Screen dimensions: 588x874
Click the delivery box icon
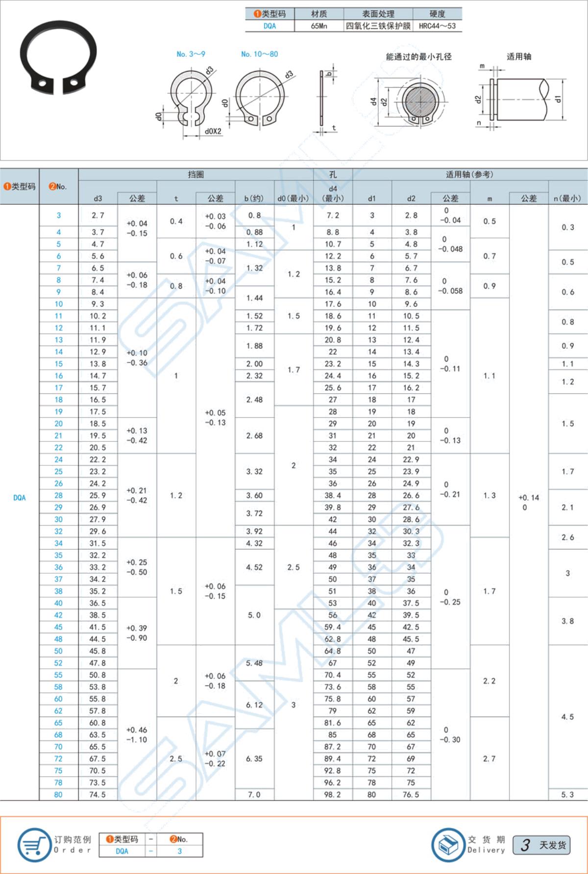point(447,844)
